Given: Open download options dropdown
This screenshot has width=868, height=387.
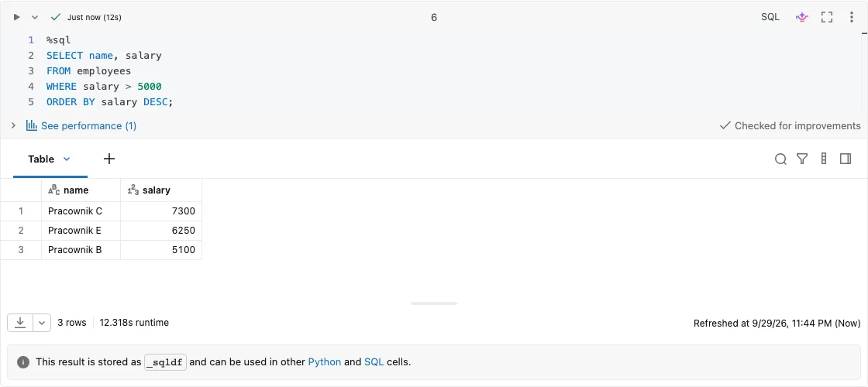Looking at the screenshot, I should pyautogui.click(x=42, y=323).
